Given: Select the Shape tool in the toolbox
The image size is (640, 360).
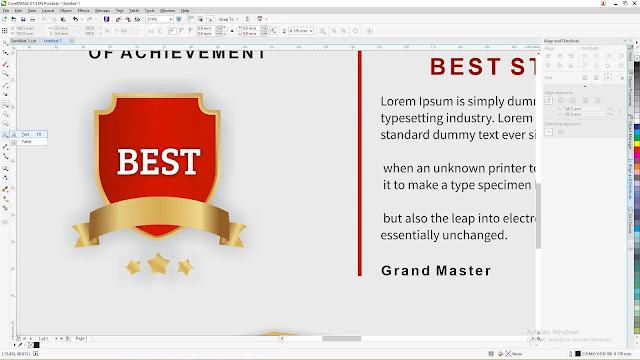Looking at the screenshot, I should point(5,53).
